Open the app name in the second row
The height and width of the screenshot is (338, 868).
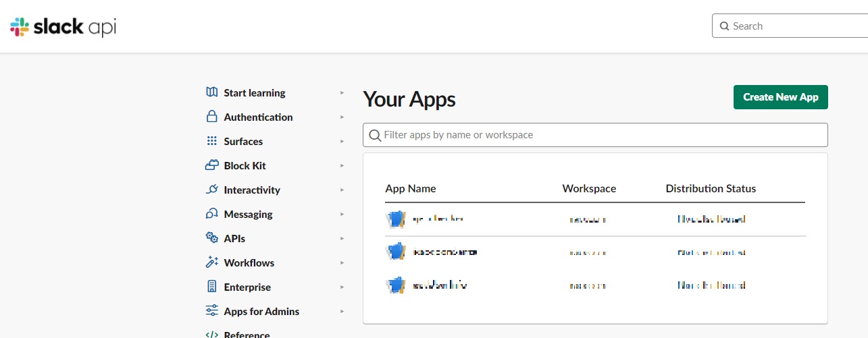pos(444,252)
